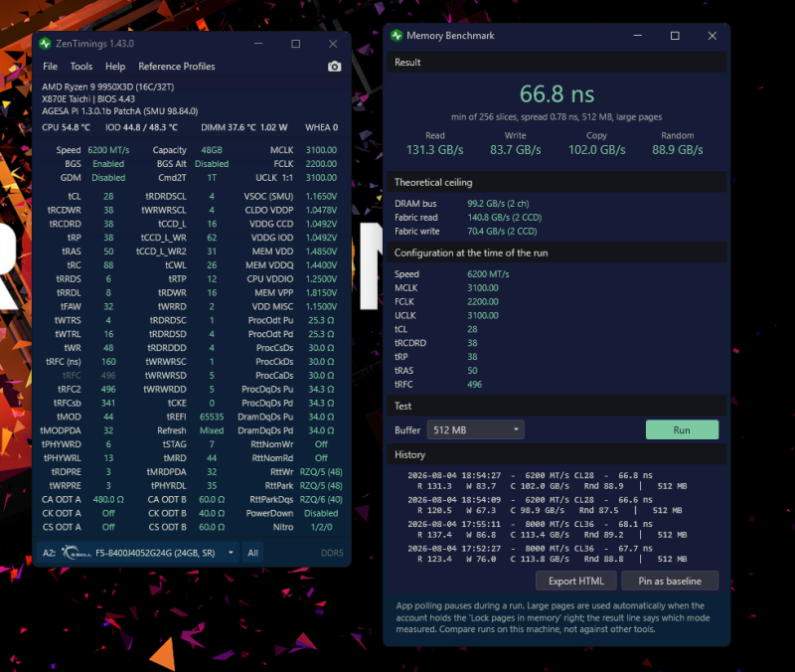Click the CA ODT A 480.0 Ω value
Viewport: 795px width, 672px height.
[108, 500]
